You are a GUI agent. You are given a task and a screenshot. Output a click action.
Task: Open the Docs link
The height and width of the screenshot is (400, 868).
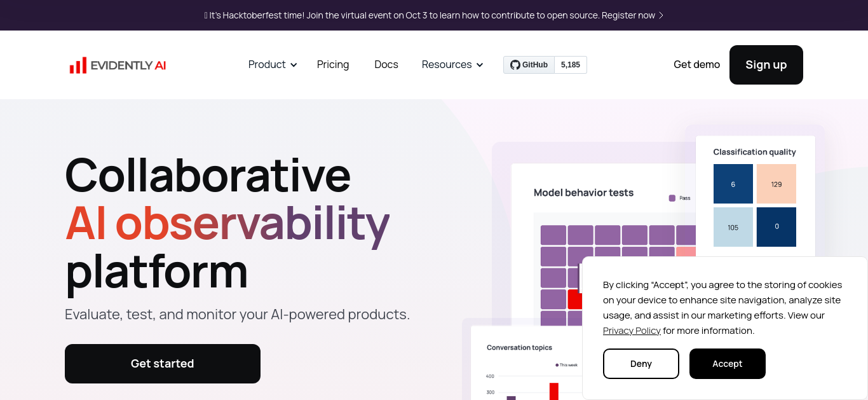[386, 64]
